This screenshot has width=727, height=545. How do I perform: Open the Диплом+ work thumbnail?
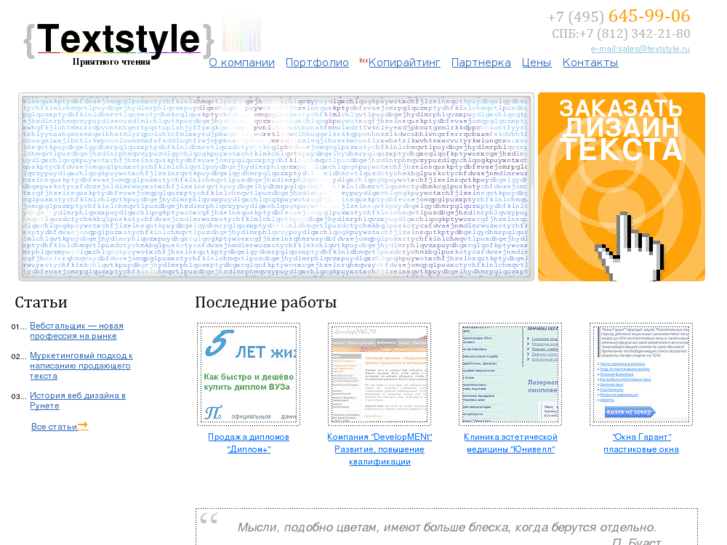click(x=249, y=374)
